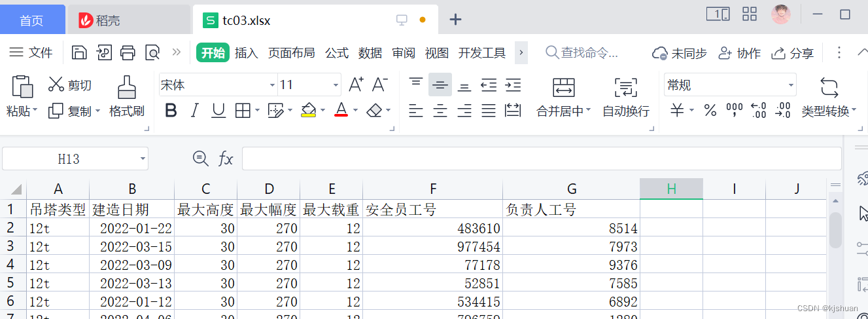Image resolution: width=868 pixels, height=319 pixels.
Task: Click the vertical scrollbar thumb
Action: tap(835, 229)
